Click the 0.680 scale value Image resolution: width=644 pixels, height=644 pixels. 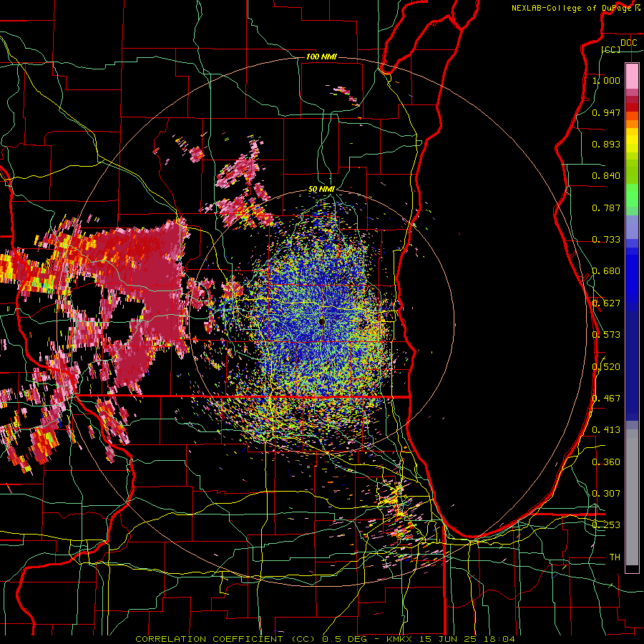click(606, 271)
